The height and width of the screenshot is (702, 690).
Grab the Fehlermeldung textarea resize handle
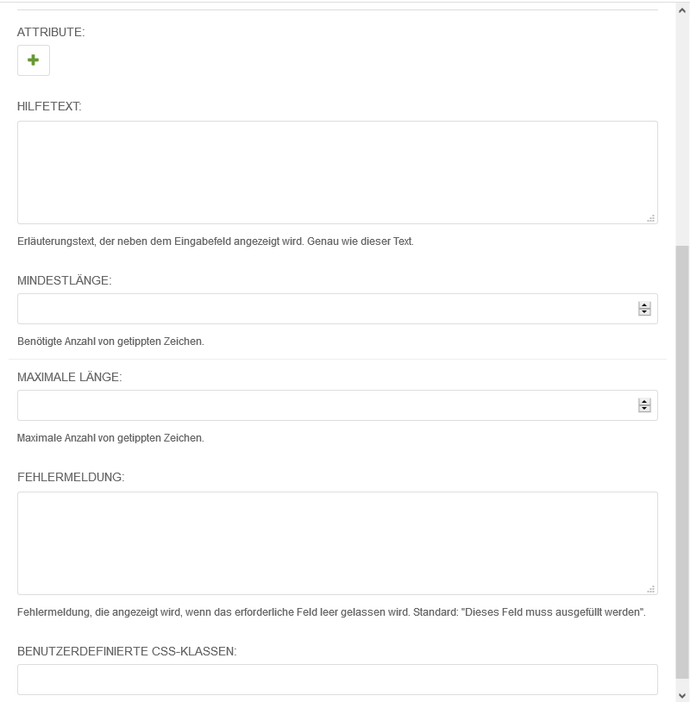651,589
